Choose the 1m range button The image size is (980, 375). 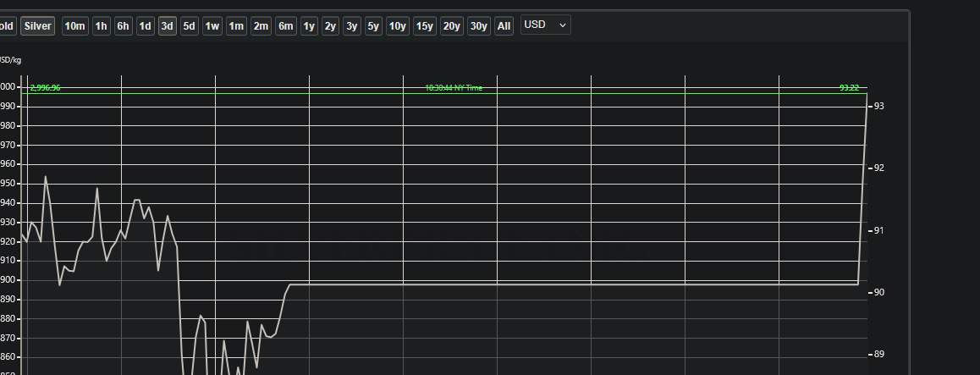click(235, 26)
